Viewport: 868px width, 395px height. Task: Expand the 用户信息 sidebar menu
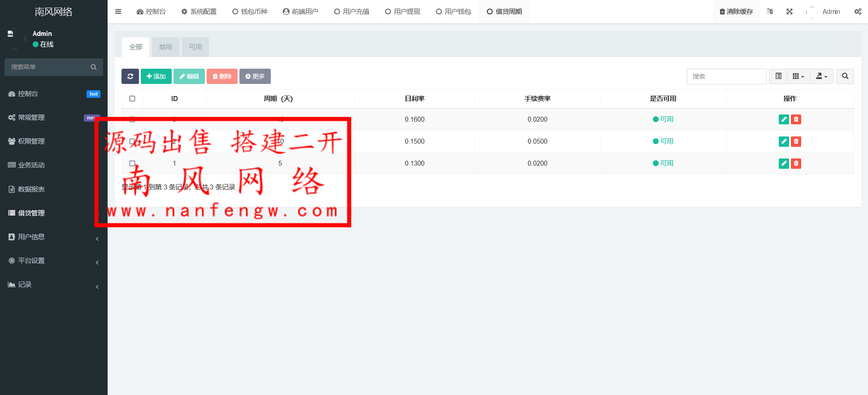click(x=54, y=237)
